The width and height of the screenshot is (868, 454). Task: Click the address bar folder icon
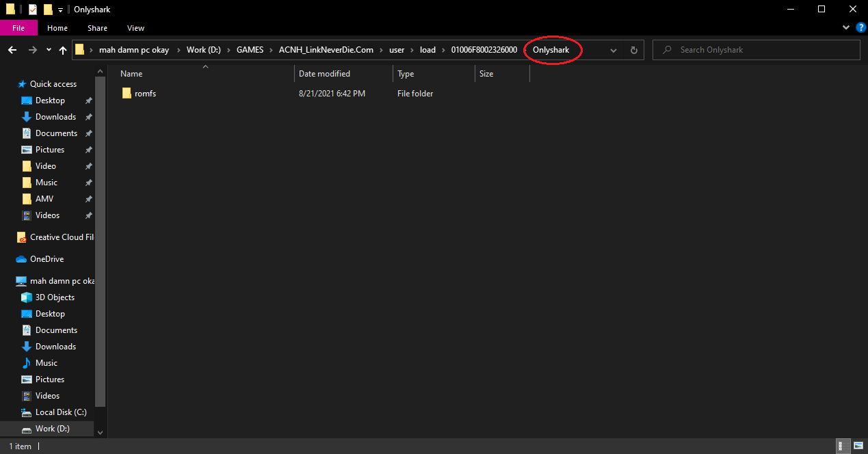click(80, 50)
